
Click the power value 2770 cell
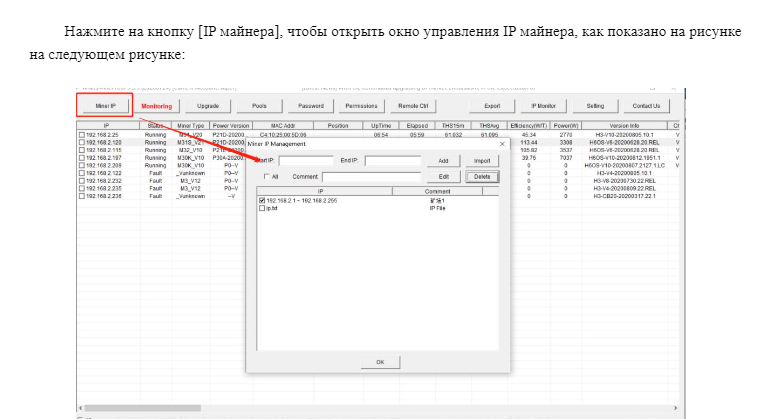(566, 135)
